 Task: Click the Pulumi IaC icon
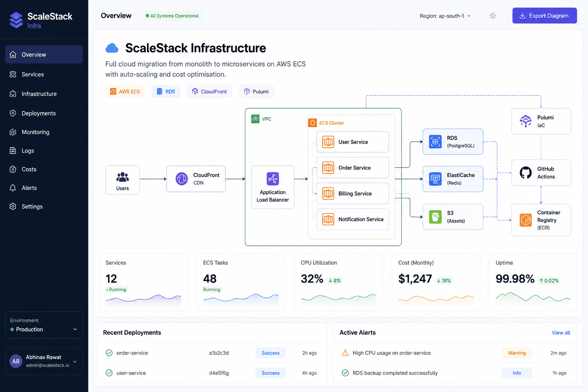[x=526, y=121]
